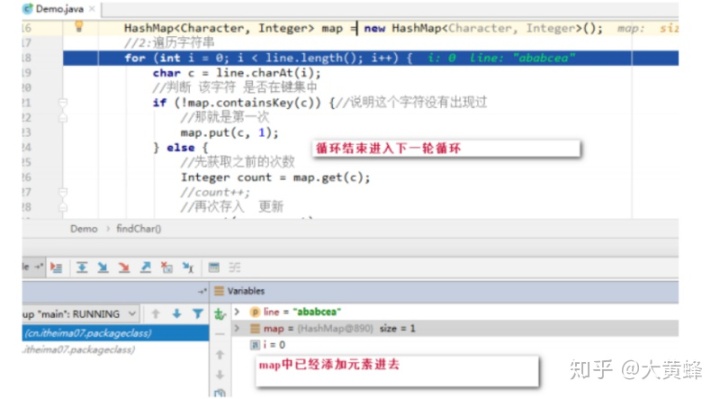The width and height of the screenshot is (720, 399).
Task: Click the New Watch green glasses icon
Action: [220, 314]
